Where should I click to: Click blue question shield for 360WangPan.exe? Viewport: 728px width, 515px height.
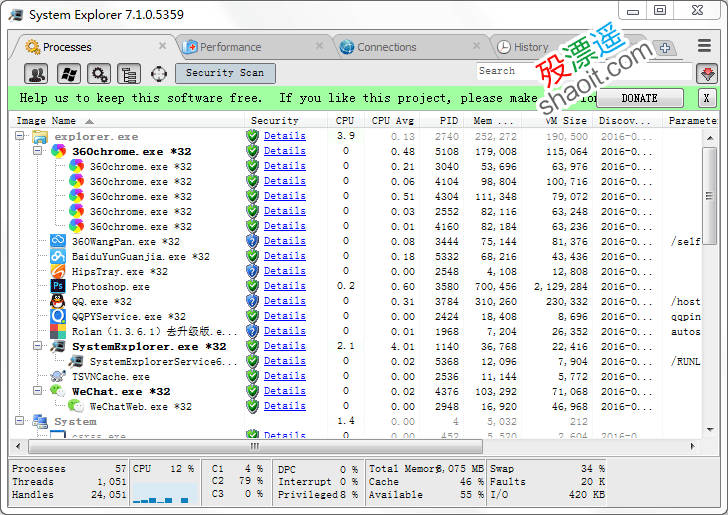[252, 241]
